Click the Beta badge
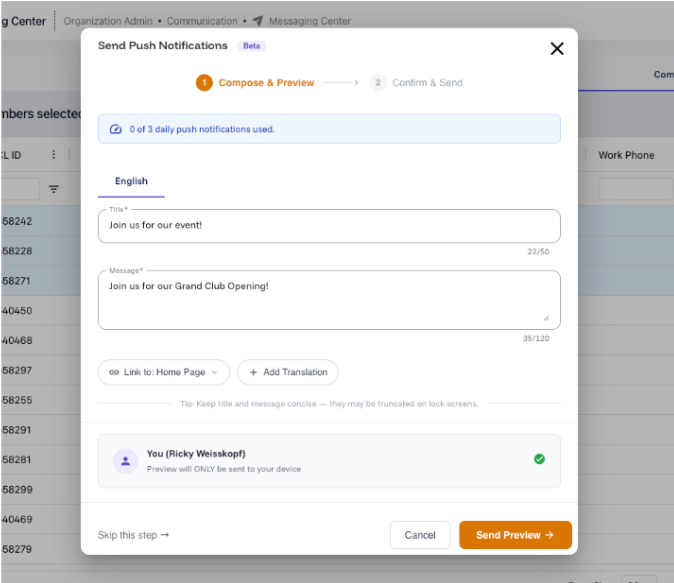The image size is (674, 583). coord(251,46)
